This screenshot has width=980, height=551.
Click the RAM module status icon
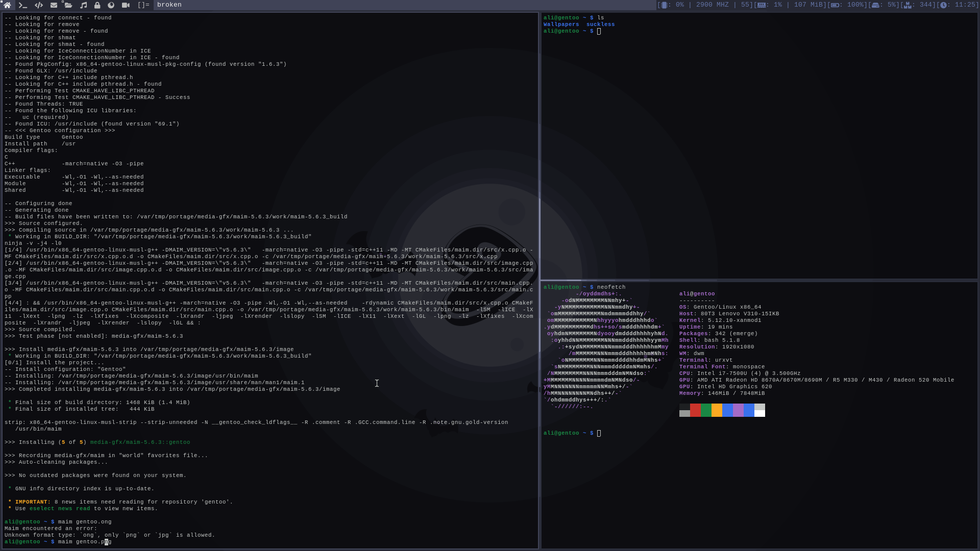[x=762, y=5]
